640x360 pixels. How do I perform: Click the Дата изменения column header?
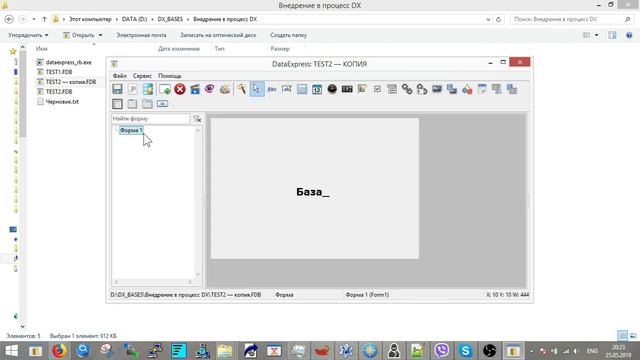[179, 49]
